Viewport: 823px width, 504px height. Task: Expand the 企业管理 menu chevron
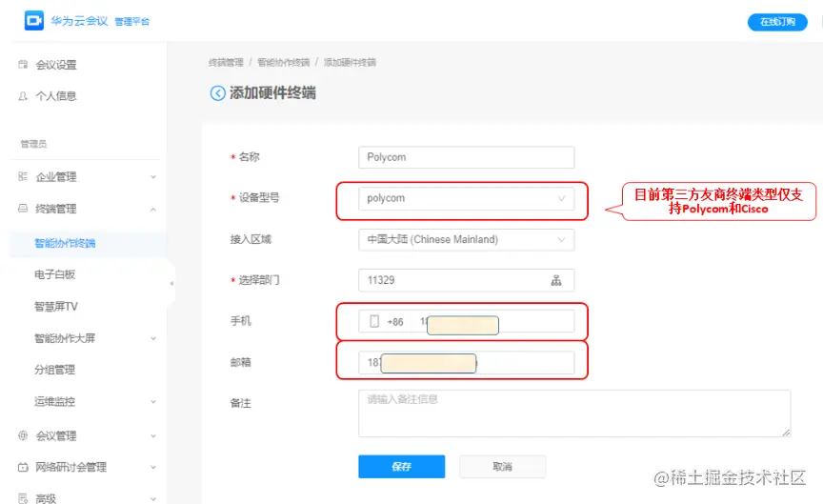point(153,177)
